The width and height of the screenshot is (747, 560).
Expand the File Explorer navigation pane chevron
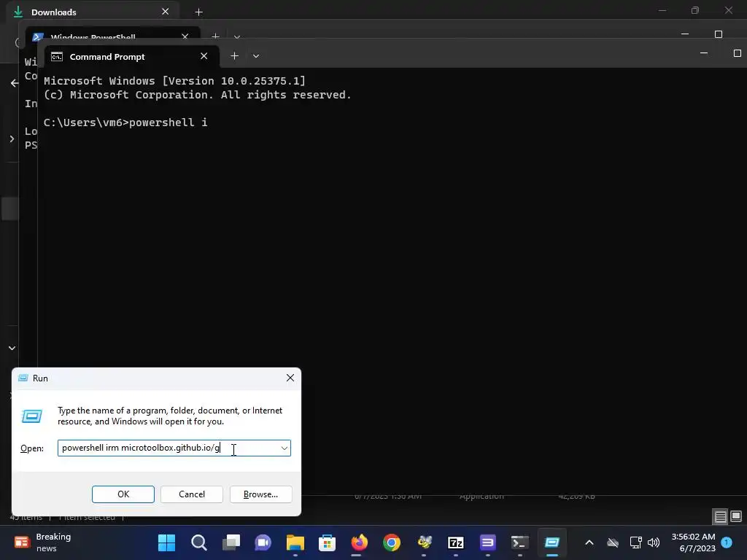12,139
